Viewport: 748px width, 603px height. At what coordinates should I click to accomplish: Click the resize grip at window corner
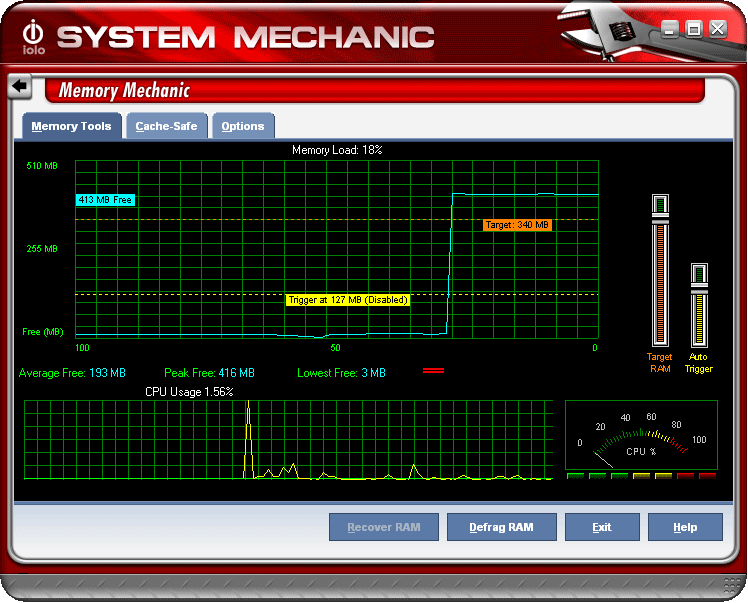tap(732, 584)
